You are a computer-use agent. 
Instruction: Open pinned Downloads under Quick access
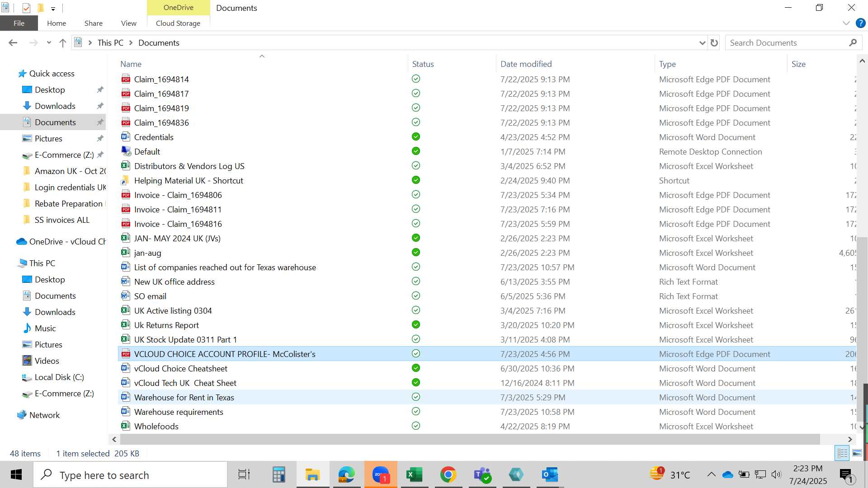55,106
